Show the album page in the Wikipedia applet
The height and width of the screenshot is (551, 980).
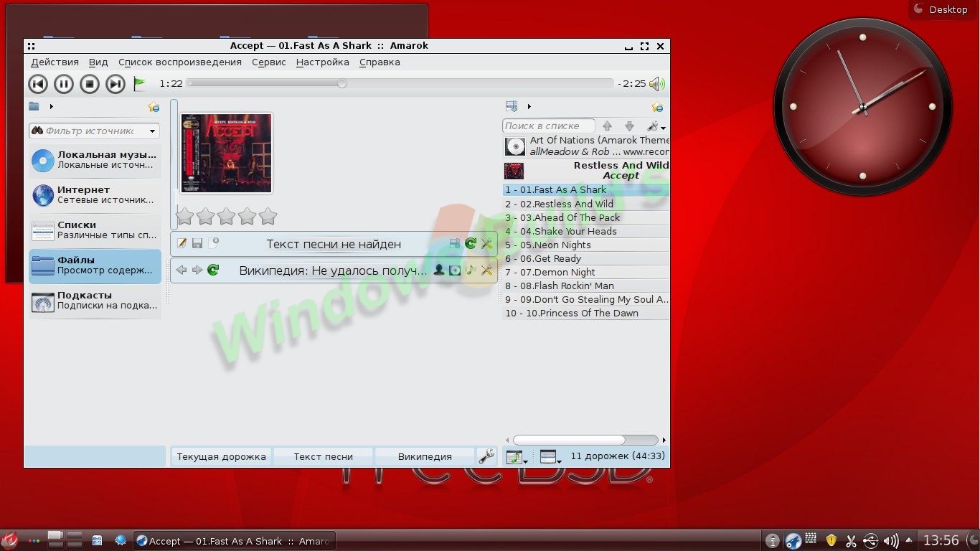455,270
